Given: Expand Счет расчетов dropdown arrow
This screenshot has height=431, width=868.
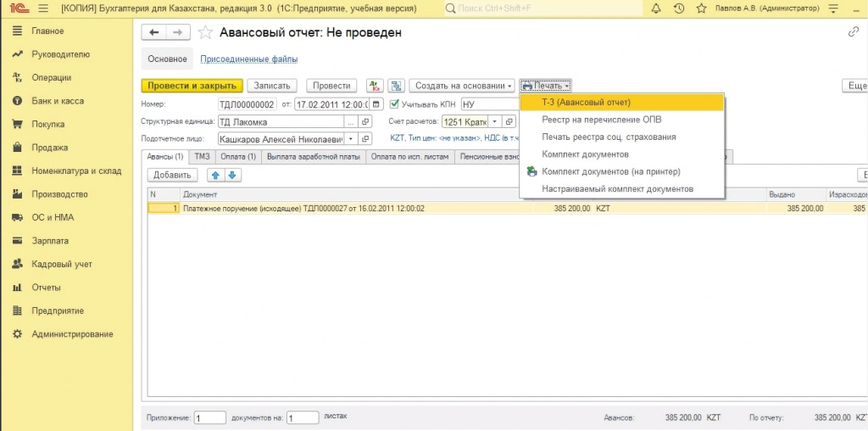Looking at the screenshot, I should click(495, 122).
